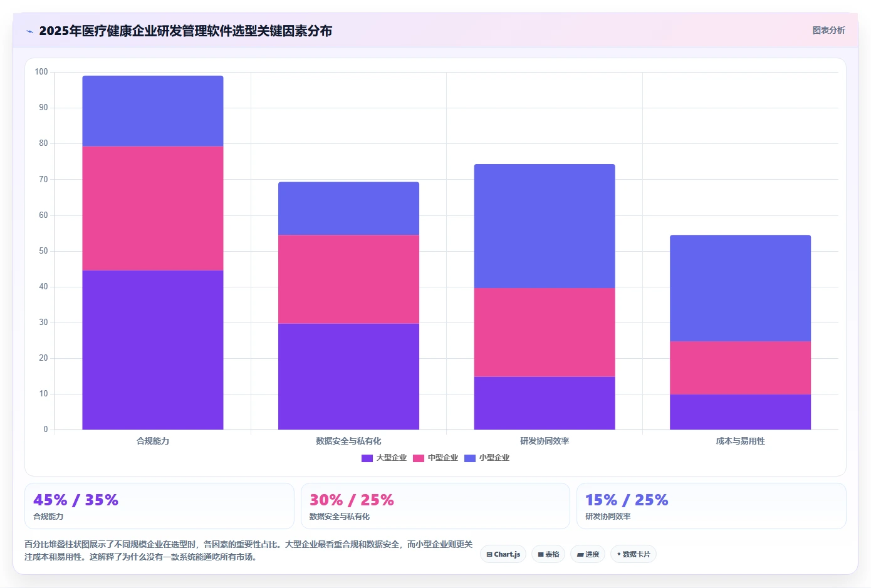Click the diamond icon inside the 数据卡片 tag
This screenshot has width=871, height=588.
click(x=618, y=554)
